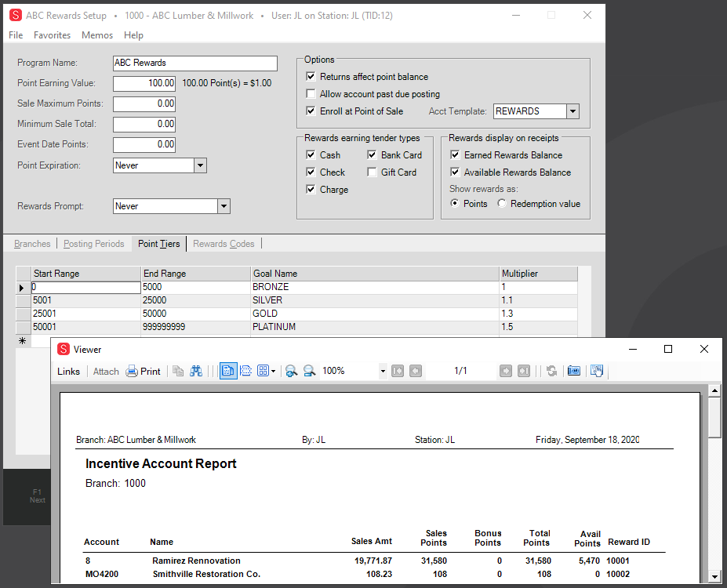Open the Acct Template dropdown
This screenshot has height=588, width=727.
click(573, 111)
